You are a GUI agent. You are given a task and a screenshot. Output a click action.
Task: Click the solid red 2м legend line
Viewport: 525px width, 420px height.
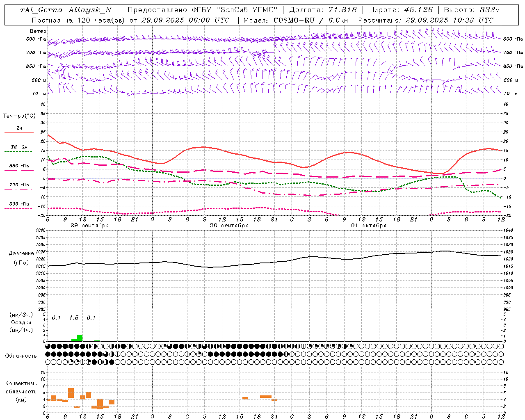pos(19,132)
